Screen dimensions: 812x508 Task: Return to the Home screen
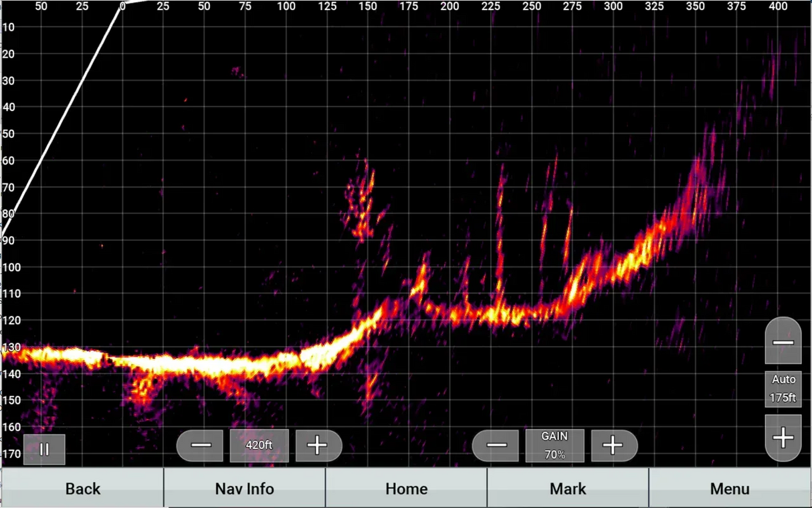(x=406, y=489)
